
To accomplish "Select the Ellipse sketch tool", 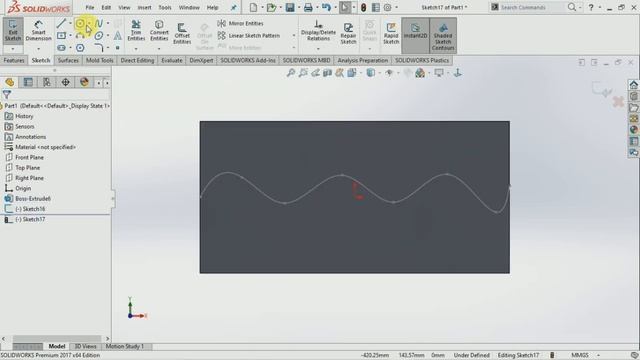I will 99,36.
